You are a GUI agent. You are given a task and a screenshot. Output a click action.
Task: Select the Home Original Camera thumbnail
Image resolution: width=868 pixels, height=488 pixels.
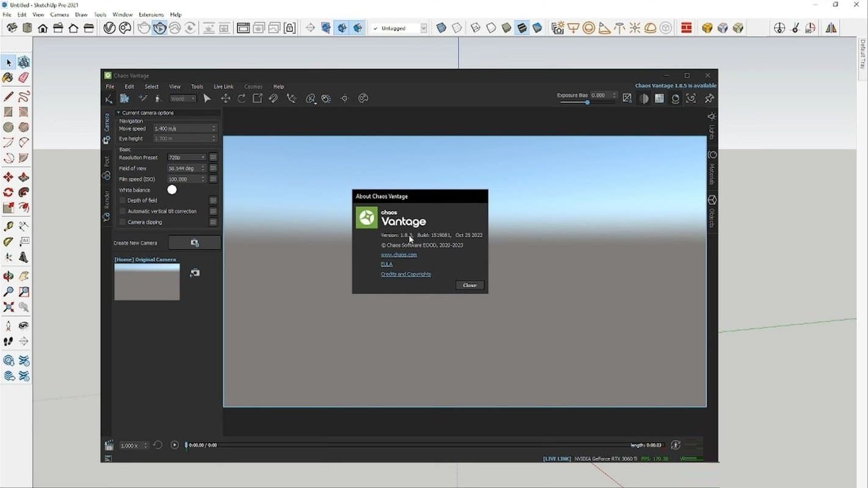point(147,281)
